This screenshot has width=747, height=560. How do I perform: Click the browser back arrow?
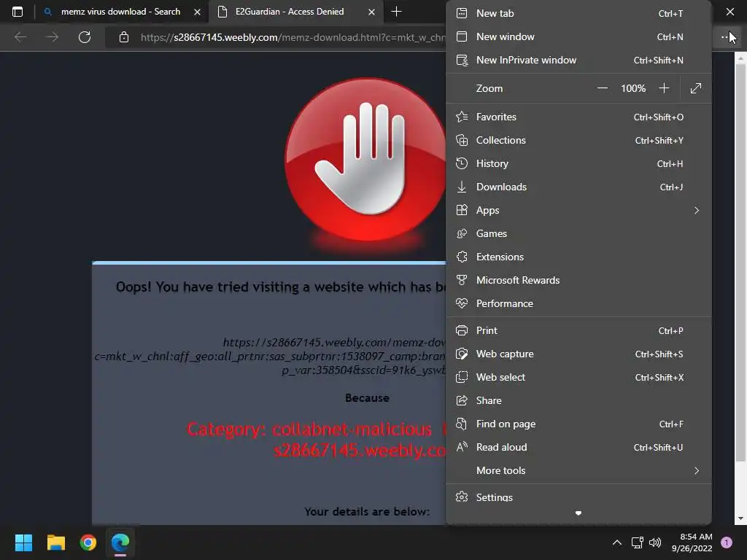(x=20, y=37)
